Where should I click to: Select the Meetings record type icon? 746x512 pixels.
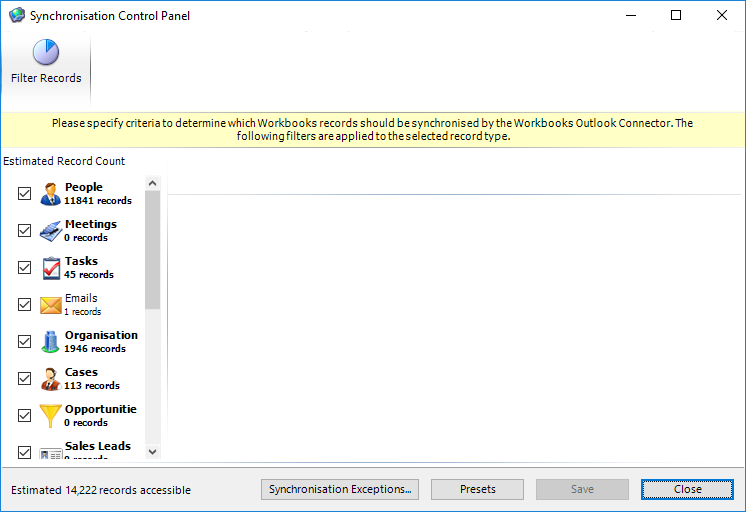[51, 231]
